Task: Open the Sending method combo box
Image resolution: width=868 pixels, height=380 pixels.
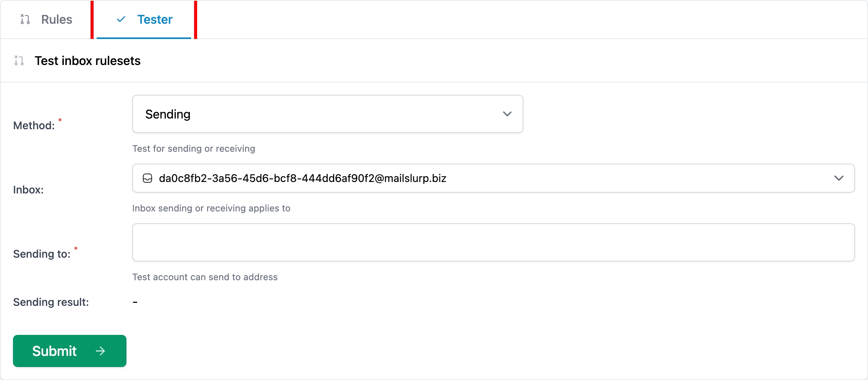Action: click(x=328, y=114)
